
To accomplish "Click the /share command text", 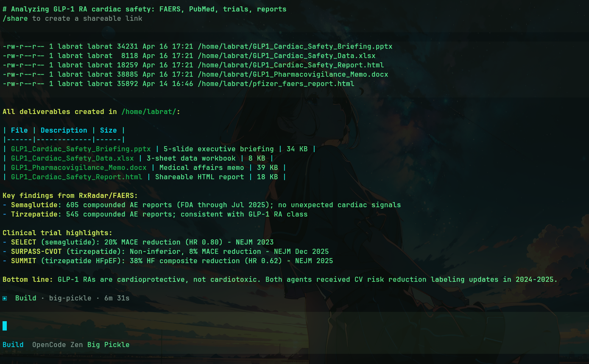I will tap(15, 18).
